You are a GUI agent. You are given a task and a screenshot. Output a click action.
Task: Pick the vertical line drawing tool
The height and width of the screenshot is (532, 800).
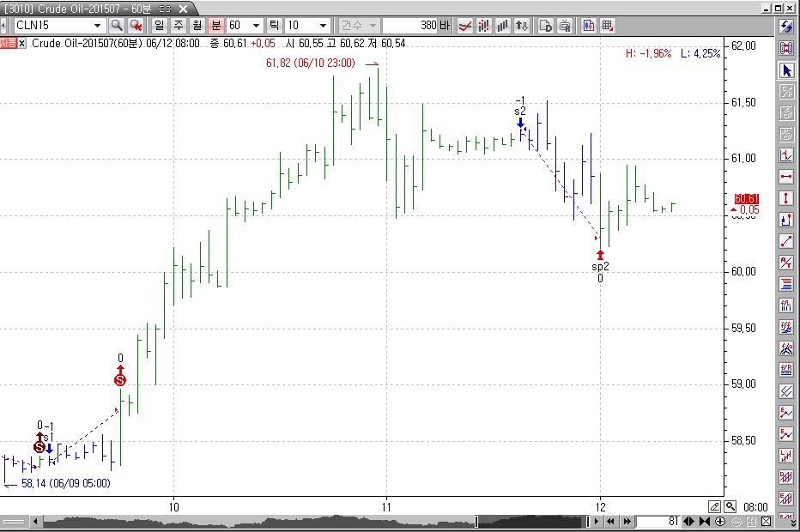click(786, 198)
